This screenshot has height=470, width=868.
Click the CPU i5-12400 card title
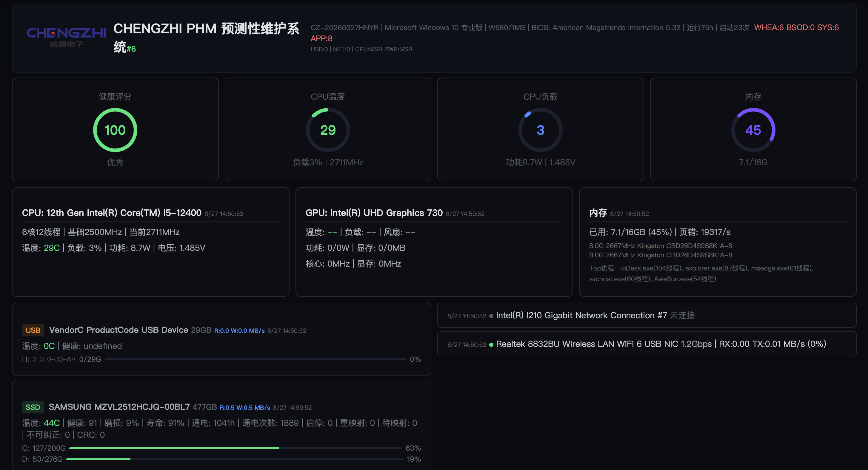(x=112, y=213)
